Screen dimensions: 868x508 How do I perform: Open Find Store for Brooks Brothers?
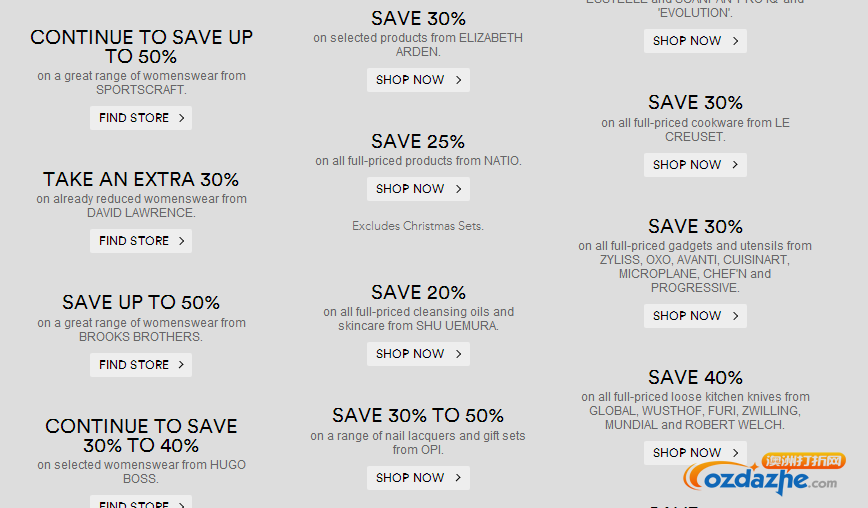[x=141, y=365]
